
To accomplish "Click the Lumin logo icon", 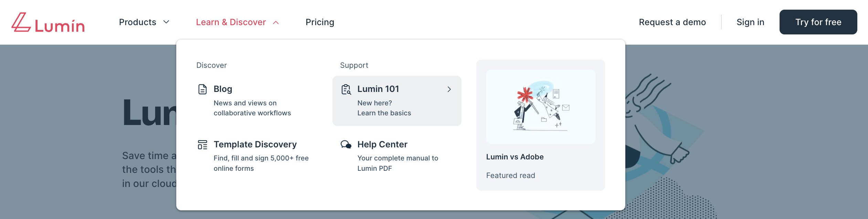I will coord(21,22).
